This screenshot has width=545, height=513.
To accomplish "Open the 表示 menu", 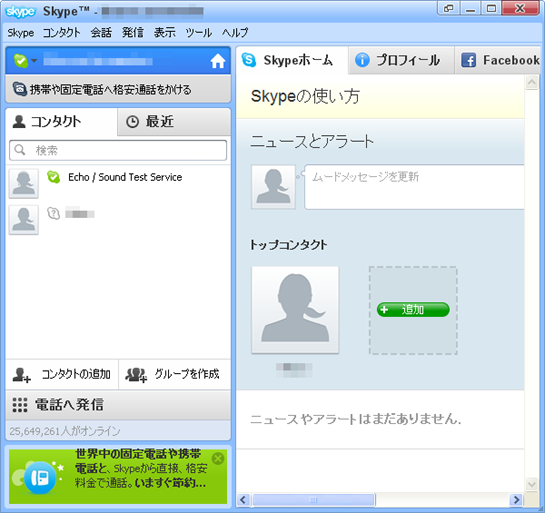I will [164, 33].
